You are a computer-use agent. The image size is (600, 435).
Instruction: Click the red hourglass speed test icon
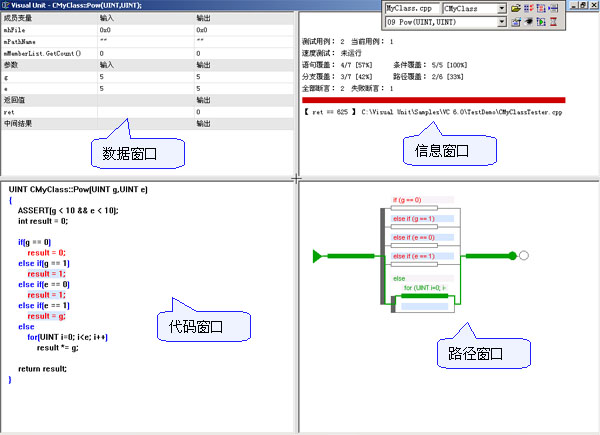[553, 22]
